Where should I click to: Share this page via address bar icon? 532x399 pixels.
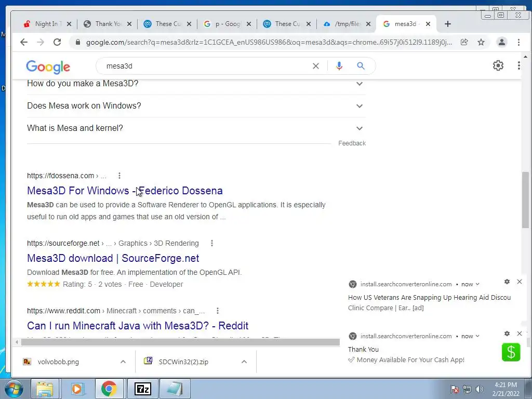pos(464,42)
